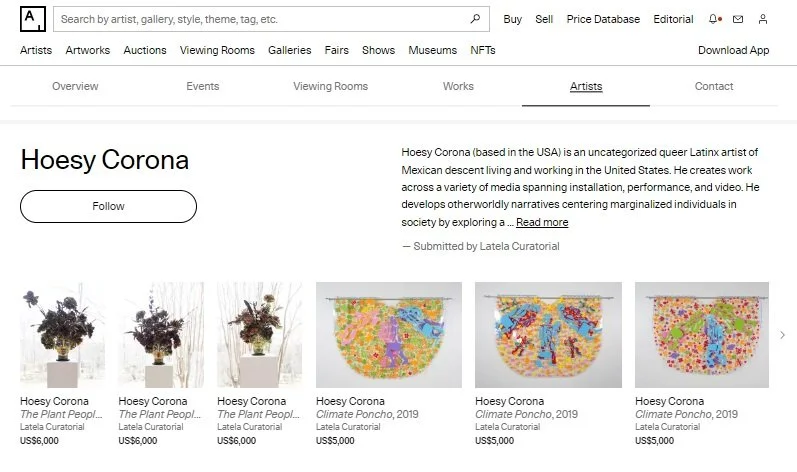Open the Contact tab

coord(714,86)
